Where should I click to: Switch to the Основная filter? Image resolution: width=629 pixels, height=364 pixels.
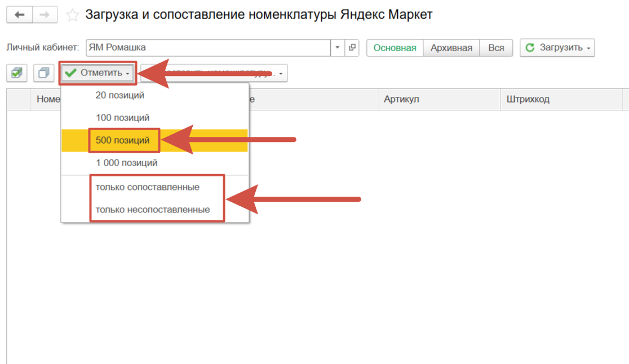(395, 48)
